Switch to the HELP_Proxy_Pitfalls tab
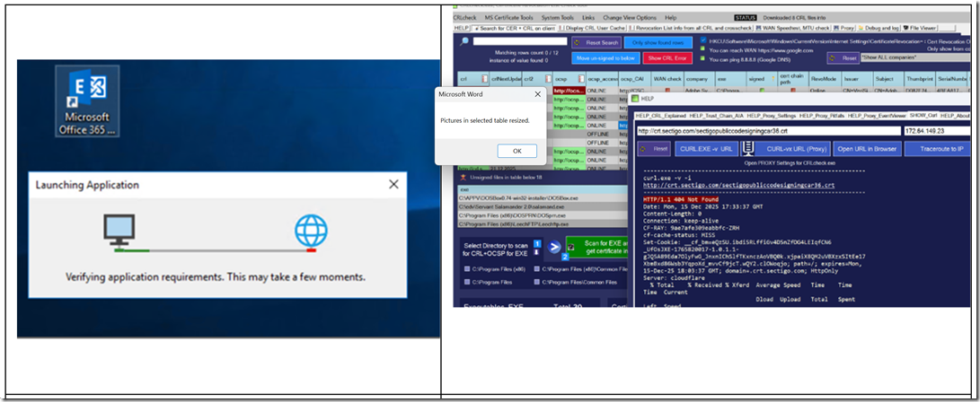 point(822,116)
